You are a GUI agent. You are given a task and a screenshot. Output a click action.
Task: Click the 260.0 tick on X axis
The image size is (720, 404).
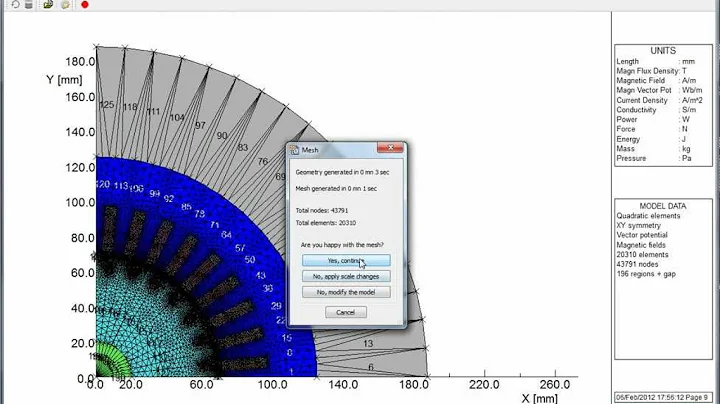coord(555,384)
